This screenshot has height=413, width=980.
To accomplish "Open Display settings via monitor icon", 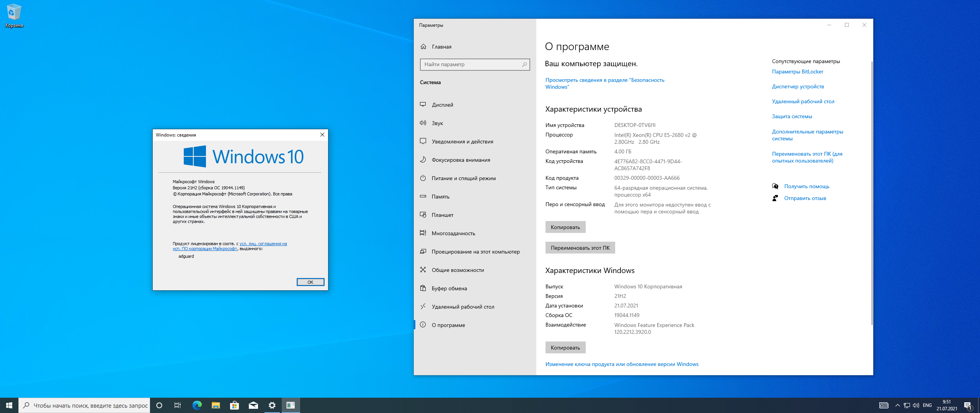I will 423,104.
